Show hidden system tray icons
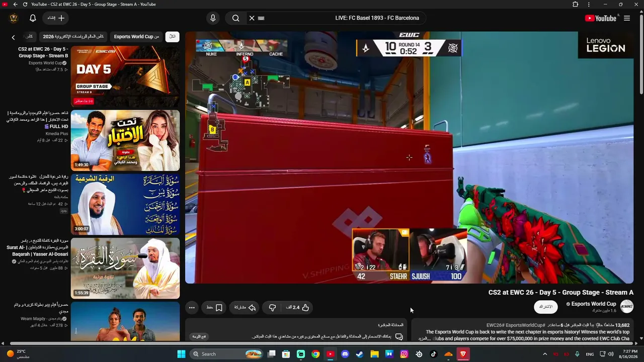The height and width of the screenshot is (362, 644). pos(545,354)
